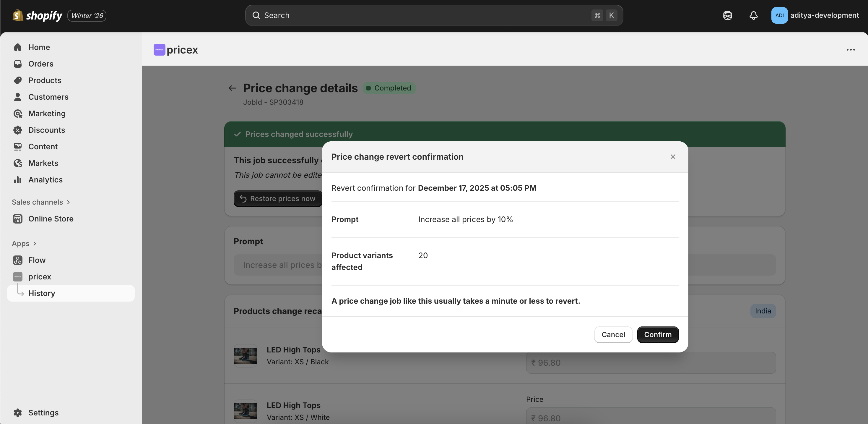Open the Customers section

click(x=48, y=97)
